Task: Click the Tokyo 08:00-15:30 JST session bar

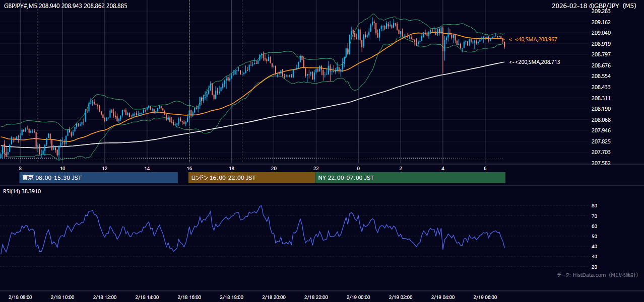Action: click(x=98, y=178)
